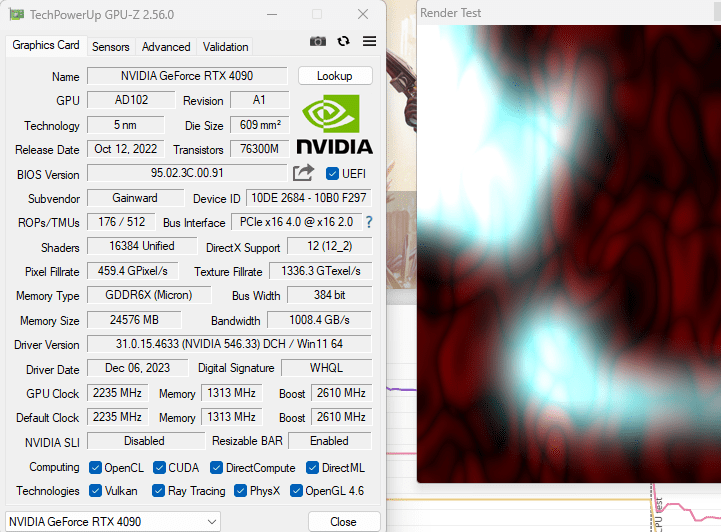The height and width of the screenshot is (532, 721).
Task: Click the Bus Interface value PCIe x16 4.0
Action: 296,222
